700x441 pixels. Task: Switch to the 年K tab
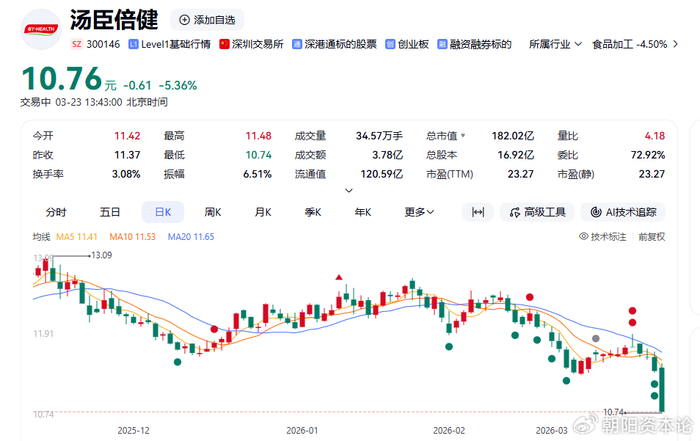[363, 212]
